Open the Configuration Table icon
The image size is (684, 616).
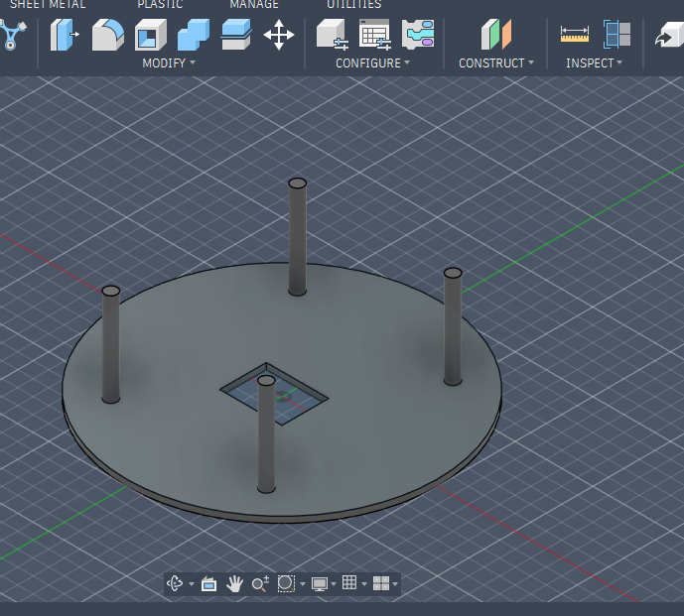(374, 35)
